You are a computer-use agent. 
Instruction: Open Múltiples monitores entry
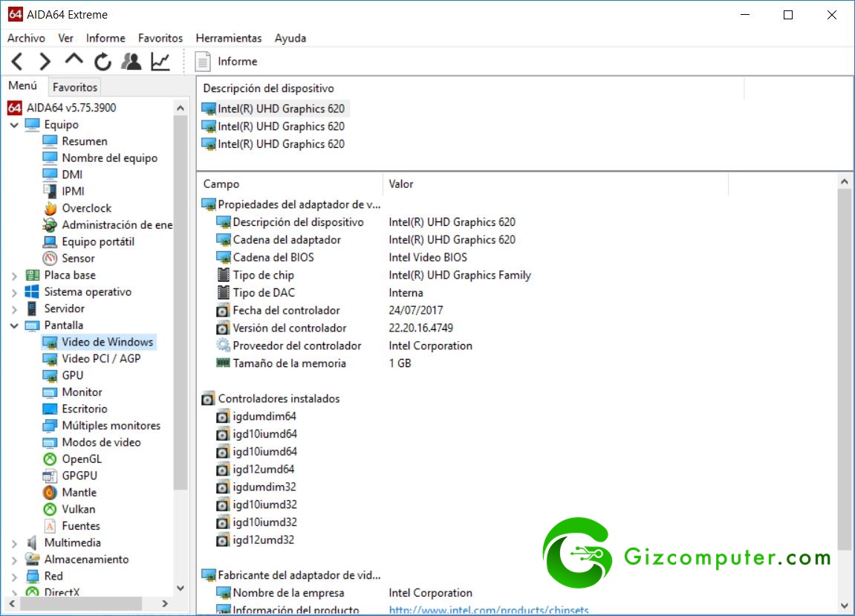point(111,426)
